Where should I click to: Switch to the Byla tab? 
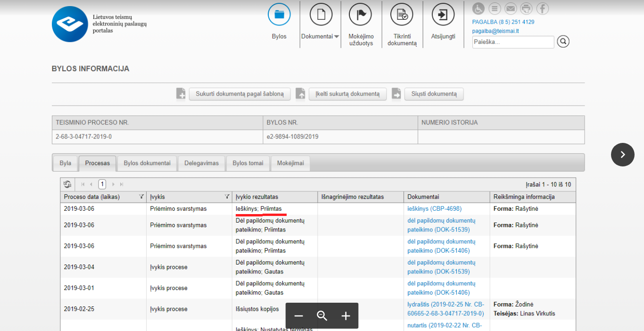pos(65,163)
